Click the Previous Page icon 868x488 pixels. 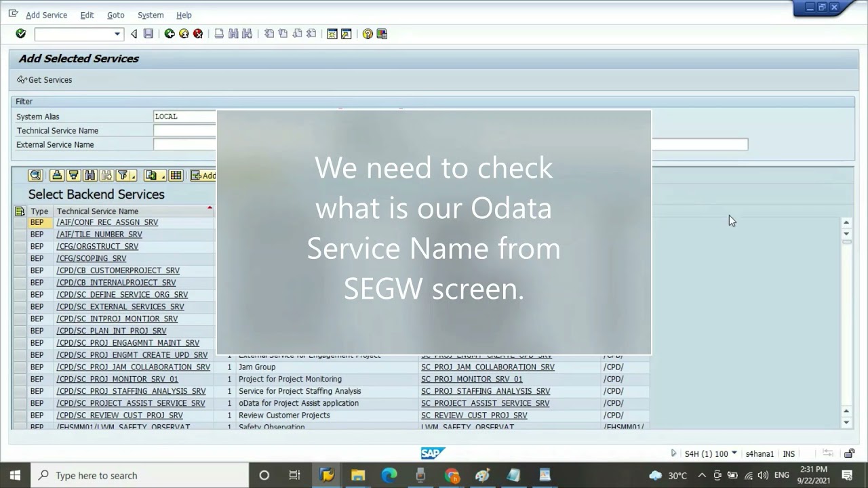coord(283,34)
